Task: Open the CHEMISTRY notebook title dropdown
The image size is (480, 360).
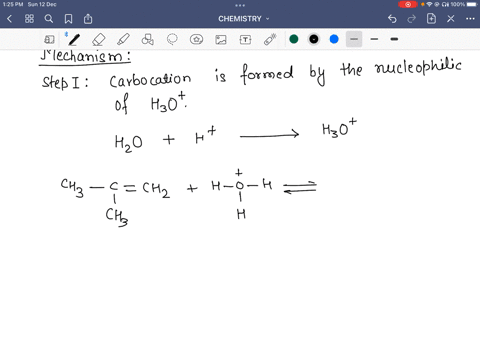Action: (244, 19)
